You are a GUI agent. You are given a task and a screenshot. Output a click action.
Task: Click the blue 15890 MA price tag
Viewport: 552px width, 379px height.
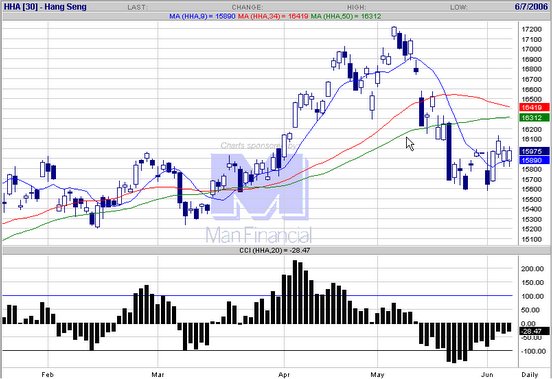(x=534, y=160)
